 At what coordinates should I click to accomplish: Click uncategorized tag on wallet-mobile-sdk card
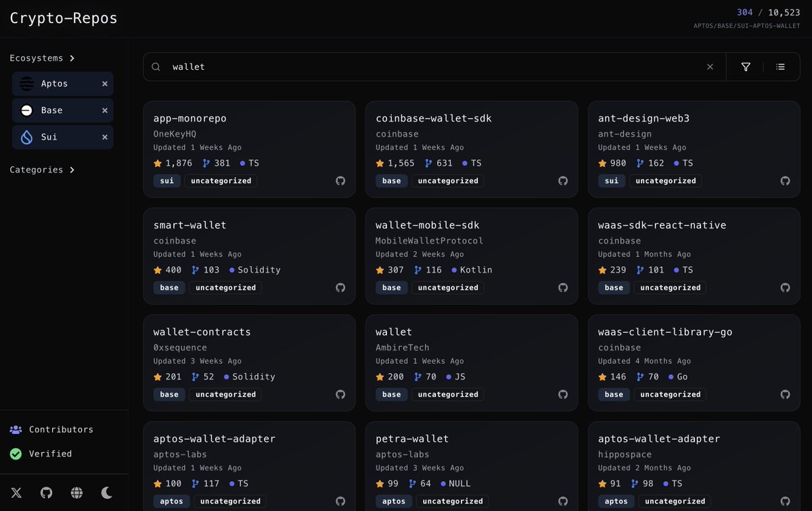[448, 288]
